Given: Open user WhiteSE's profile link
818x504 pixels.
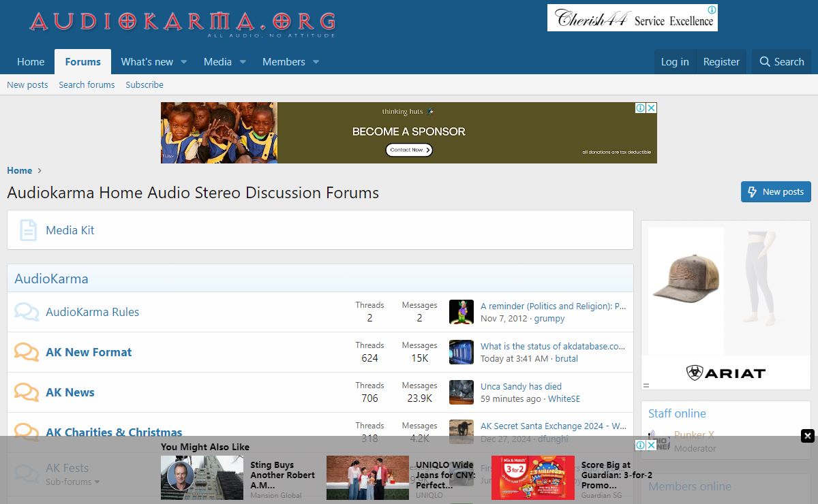Looking at the screenshot, I should [564, 398].
